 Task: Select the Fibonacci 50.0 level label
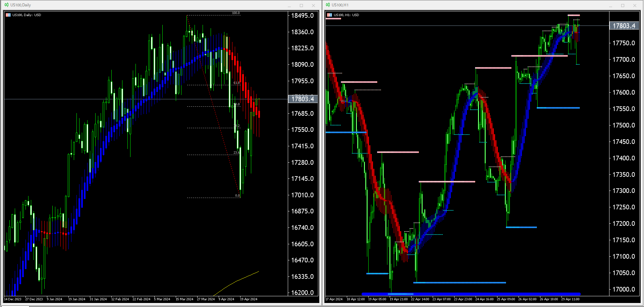[236, 104]
